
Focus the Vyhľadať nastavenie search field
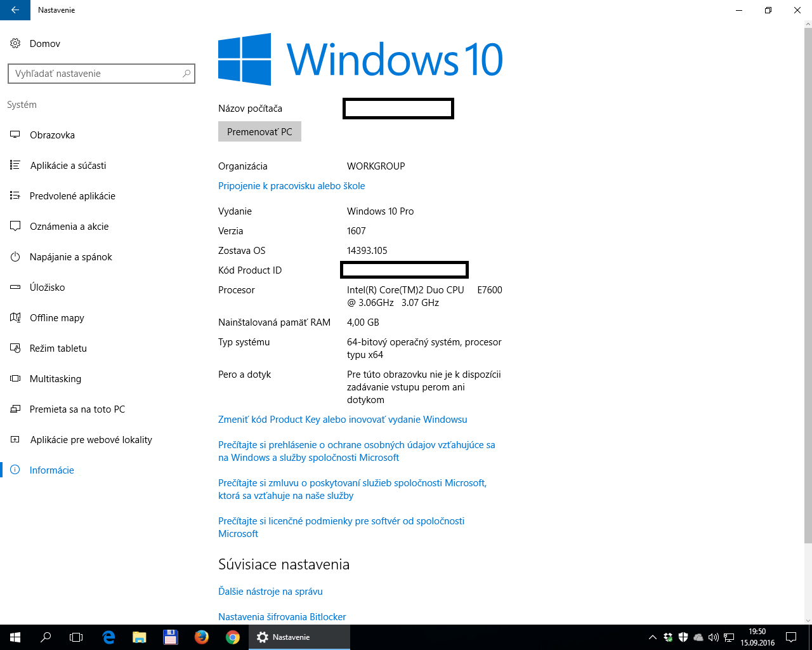tap(101, 74)
